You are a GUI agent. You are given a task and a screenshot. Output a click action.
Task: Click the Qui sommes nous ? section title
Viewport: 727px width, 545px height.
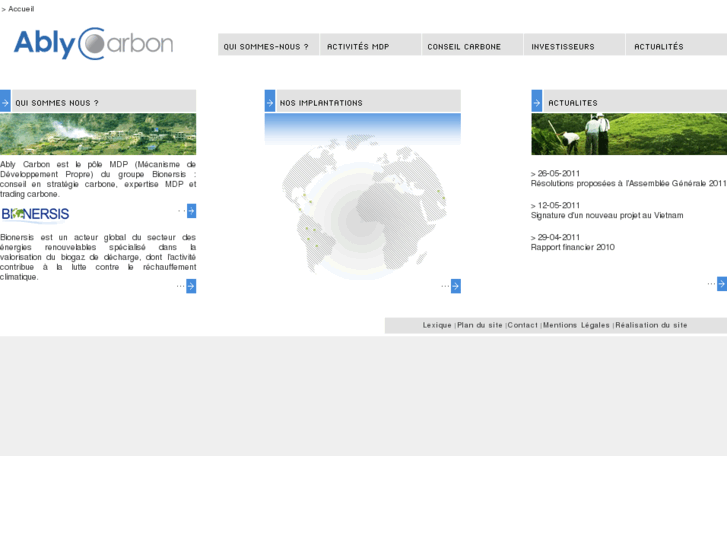pyautogui.click(x=57, y=103)
